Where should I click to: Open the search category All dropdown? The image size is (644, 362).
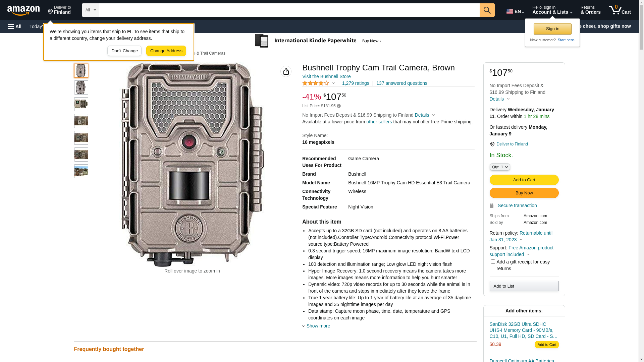[90, 10]
